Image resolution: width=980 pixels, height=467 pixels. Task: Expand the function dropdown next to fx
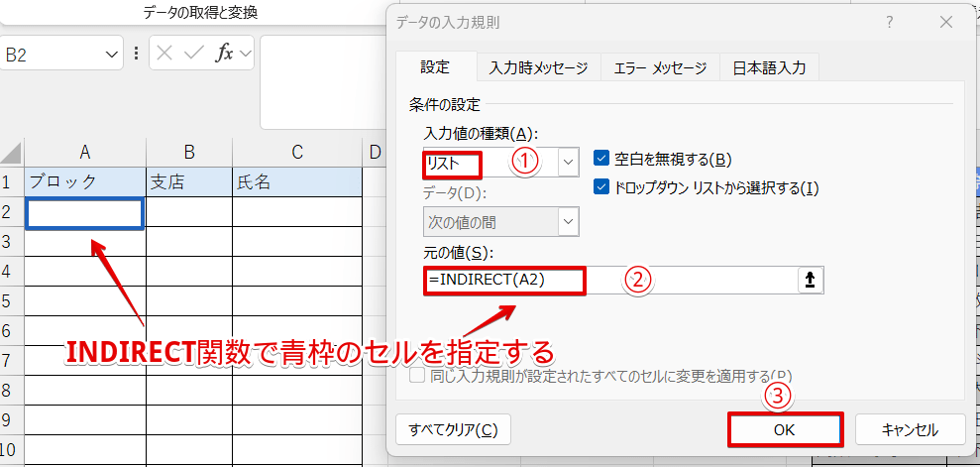tap(245, 54)
